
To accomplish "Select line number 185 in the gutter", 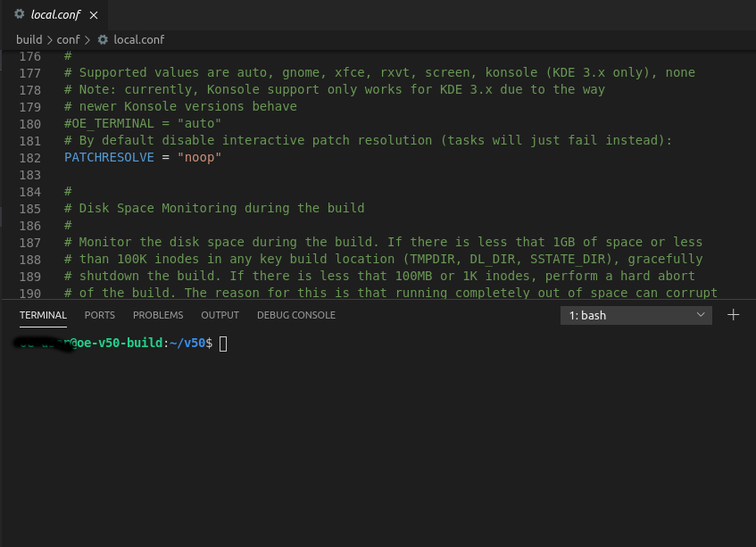I will tap(29, 208).
